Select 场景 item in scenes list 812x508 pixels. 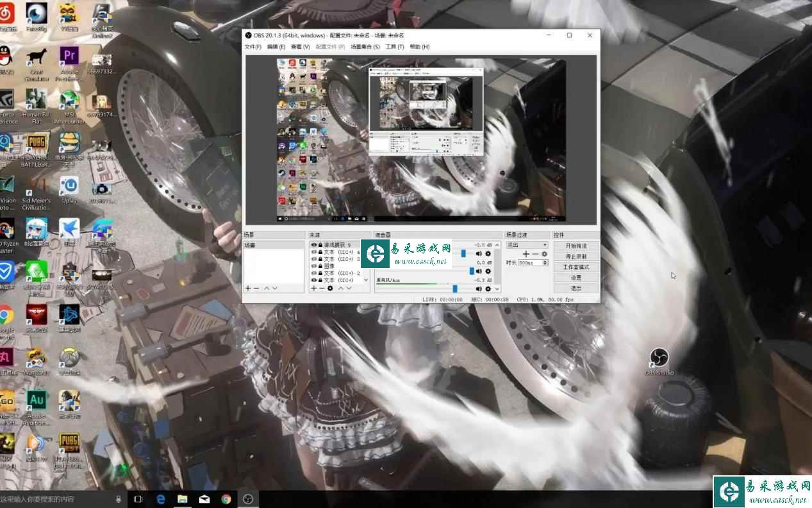click(x=273, y=245)
